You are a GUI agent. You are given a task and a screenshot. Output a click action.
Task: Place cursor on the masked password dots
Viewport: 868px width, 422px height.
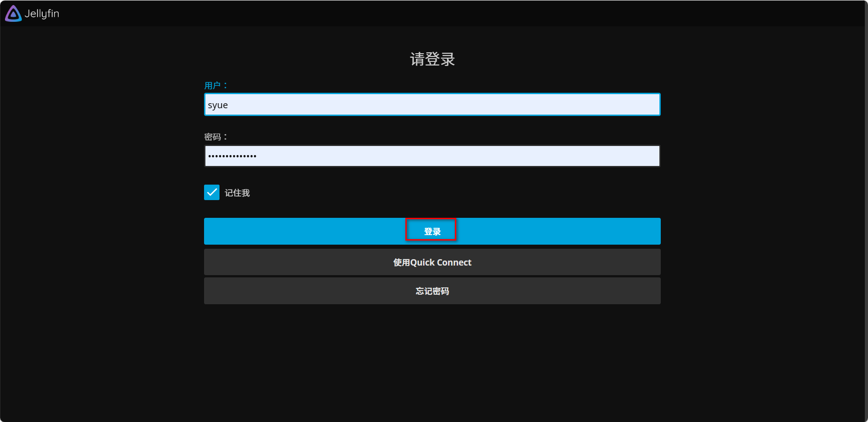point(232,156)
